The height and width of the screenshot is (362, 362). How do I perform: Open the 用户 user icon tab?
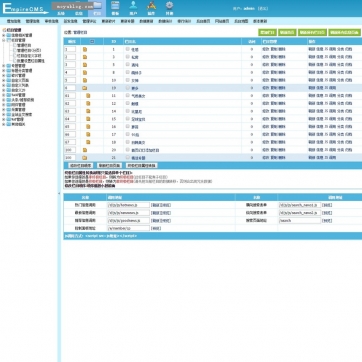coord(133,8)
